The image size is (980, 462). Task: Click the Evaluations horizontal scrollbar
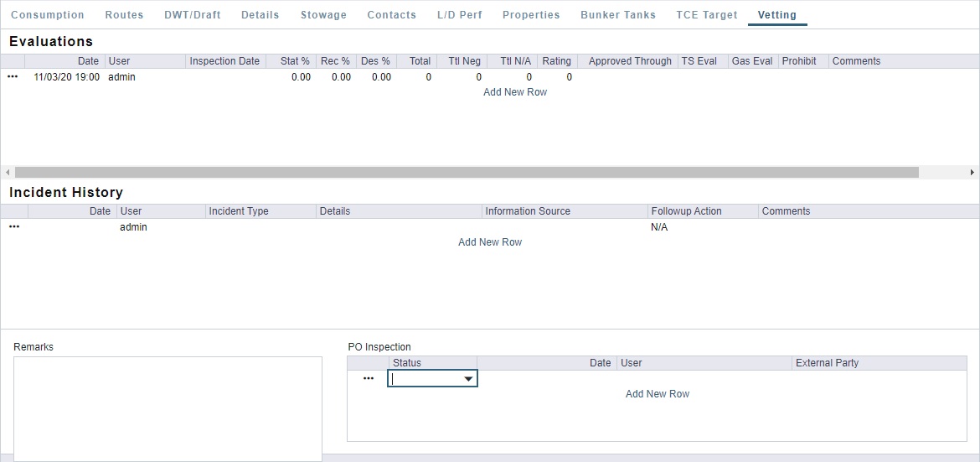[466, 172]
